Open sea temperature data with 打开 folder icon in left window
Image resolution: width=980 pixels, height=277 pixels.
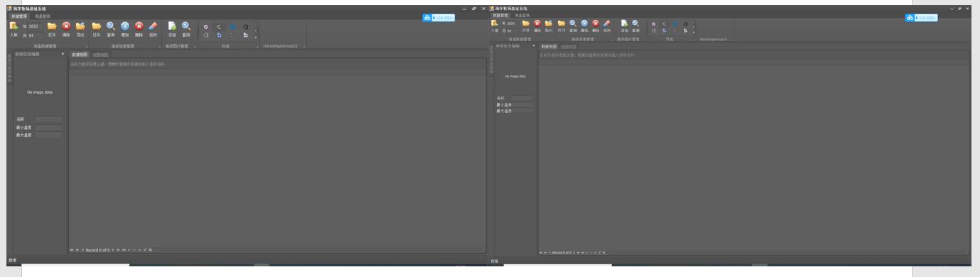point(52,29)
